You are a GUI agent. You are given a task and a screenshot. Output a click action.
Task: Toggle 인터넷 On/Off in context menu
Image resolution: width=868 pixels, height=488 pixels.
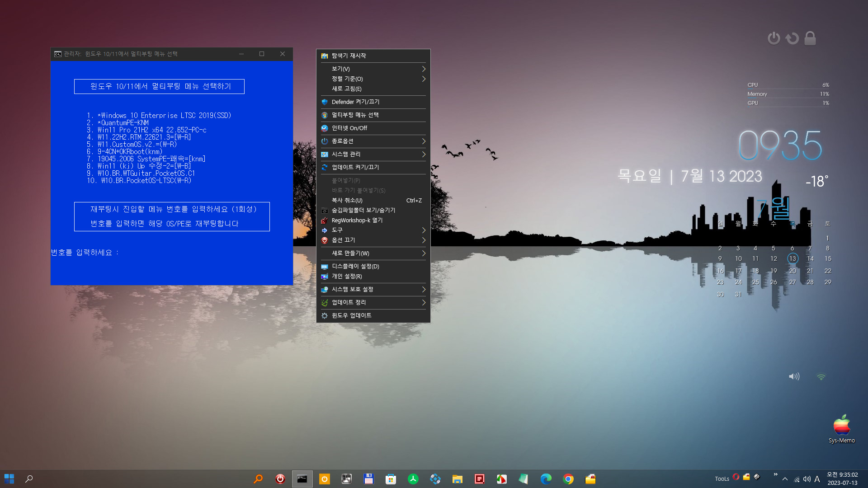373,128
